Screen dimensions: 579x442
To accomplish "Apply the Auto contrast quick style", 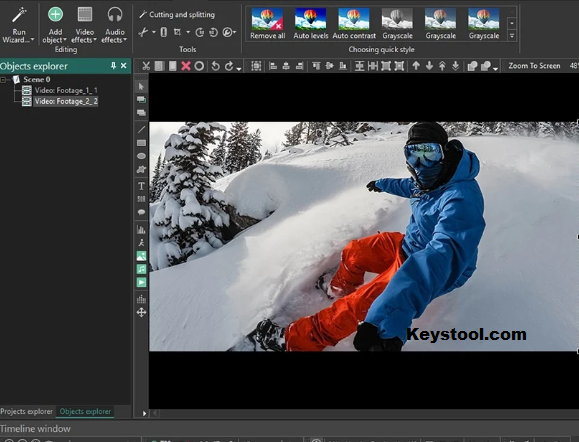I will [x=354, y=24].
